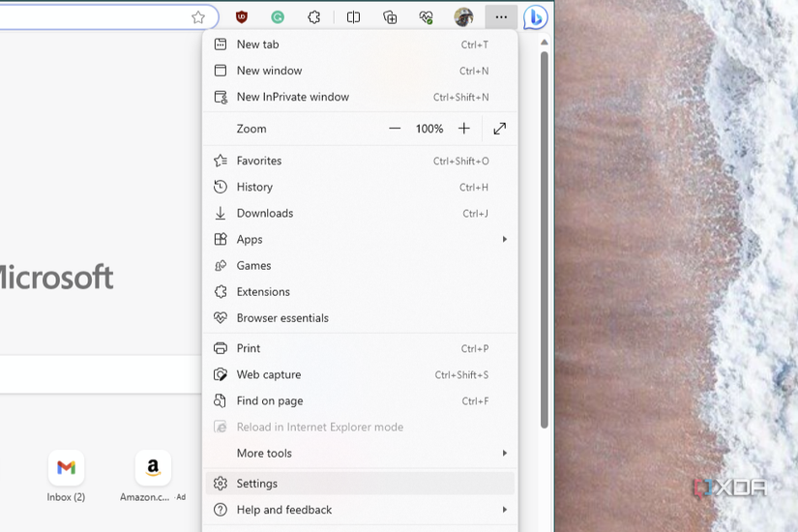798x532 pixels.
Task: Open a New InPrivate window
Action: (361, 97)
